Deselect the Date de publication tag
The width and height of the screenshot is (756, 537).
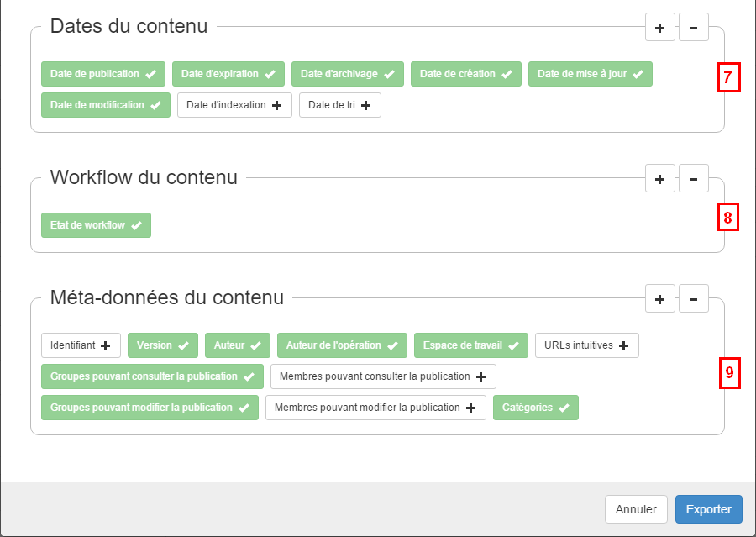pos(103,74)
